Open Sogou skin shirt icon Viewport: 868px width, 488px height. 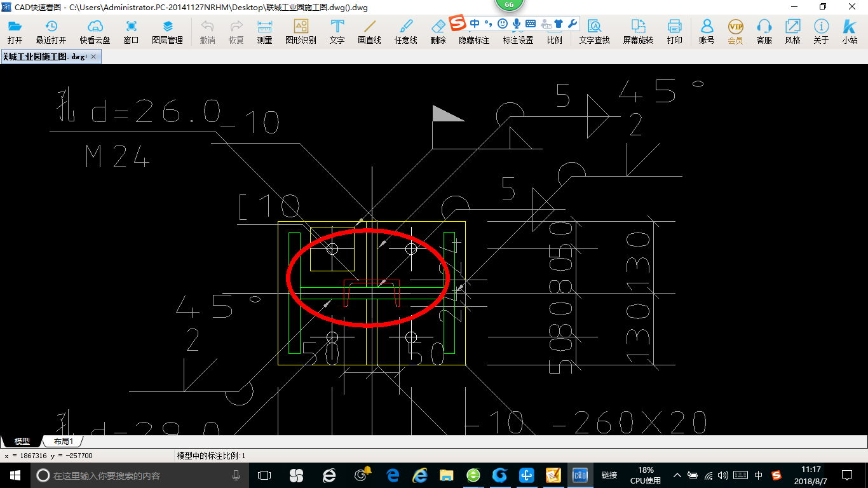559,24
